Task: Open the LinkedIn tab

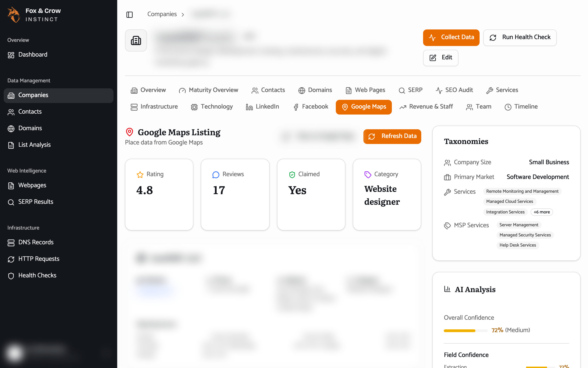Action: pos(262,107)
